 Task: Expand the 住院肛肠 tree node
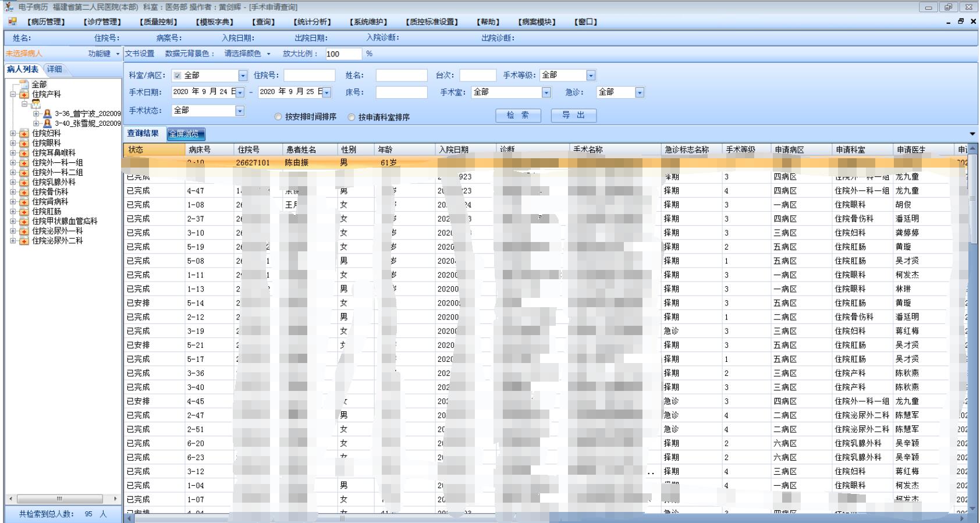13,212
